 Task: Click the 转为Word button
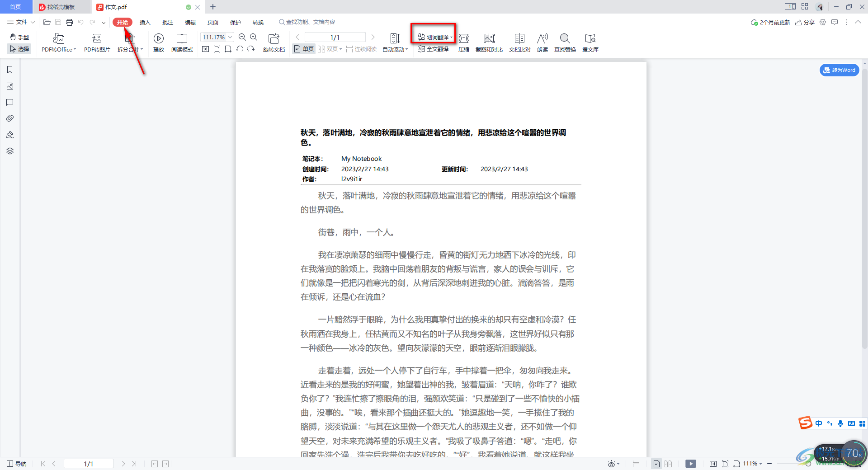point(839,70)
